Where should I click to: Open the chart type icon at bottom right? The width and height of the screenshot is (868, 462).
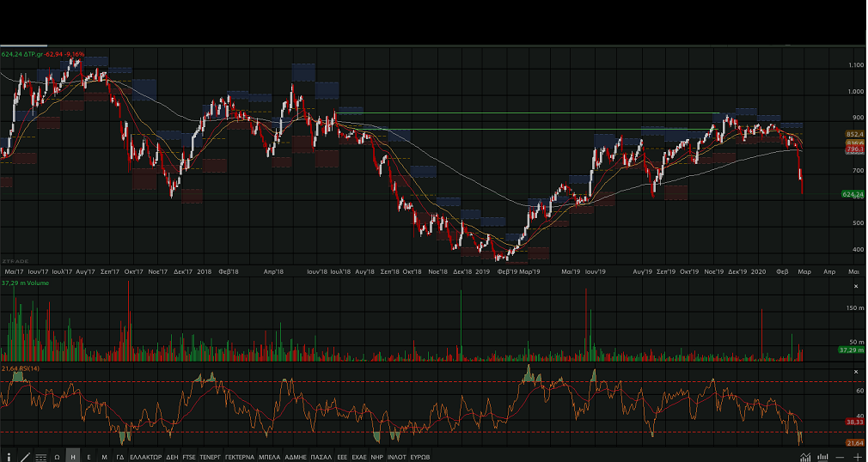[x=805, y=457]
